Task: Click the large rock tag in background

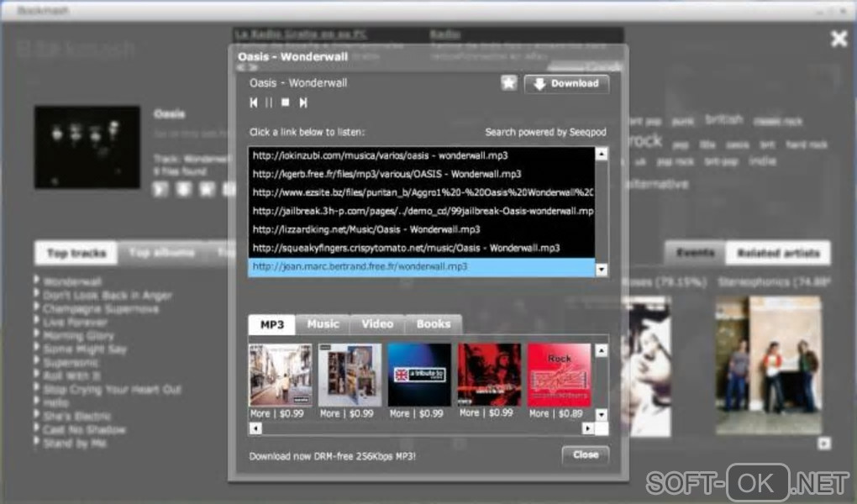Action: pyautogui.click(x=645, y=141)
